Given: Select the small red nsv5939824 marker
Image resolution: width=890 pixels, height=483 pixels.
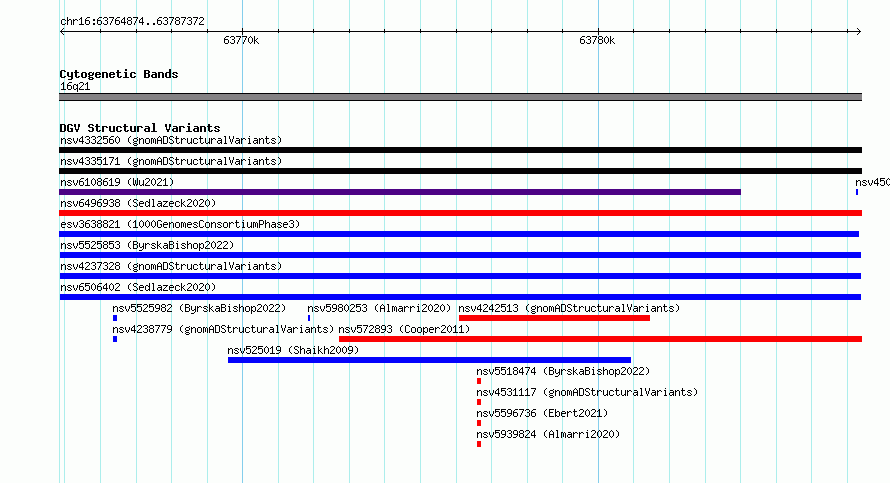Looking at the screenshot, I should (479, 444).
